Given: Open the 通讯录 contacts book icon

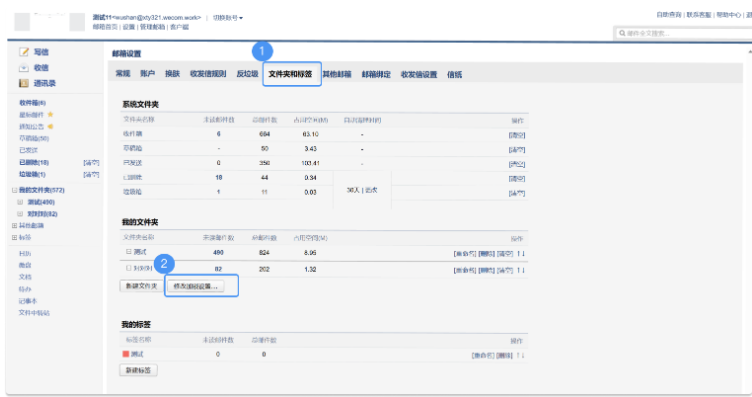Looking at the screenshot, I should 24,83.
